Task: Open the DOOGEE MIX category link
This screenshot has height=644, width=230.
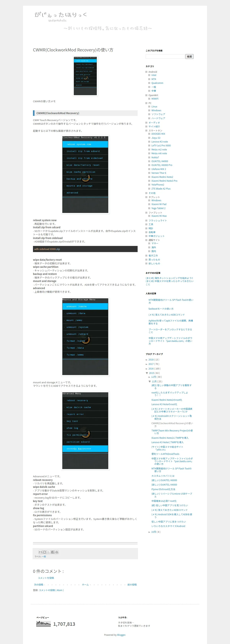Action: (158, 134)
